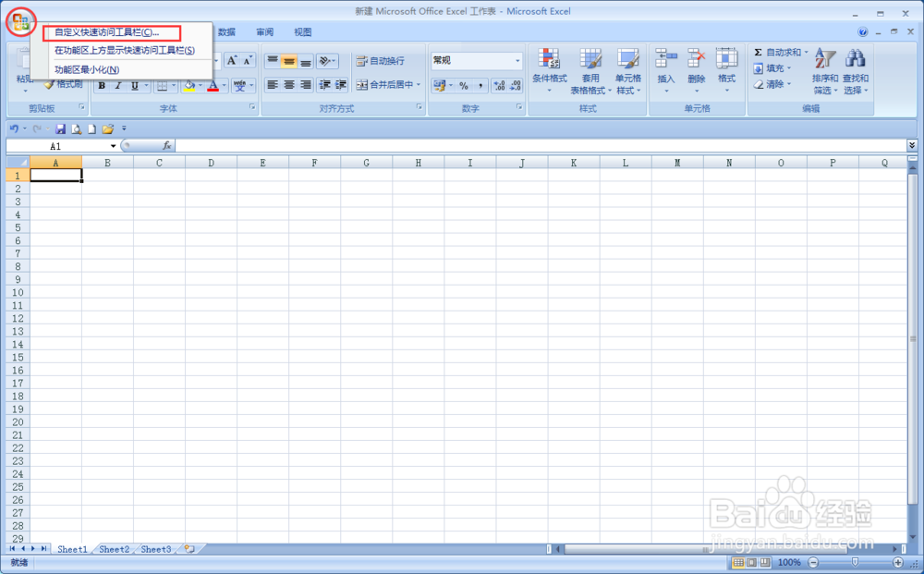Click the format painter 格式刷
This screenshot has height=574, width=924.
pos(64,84)
